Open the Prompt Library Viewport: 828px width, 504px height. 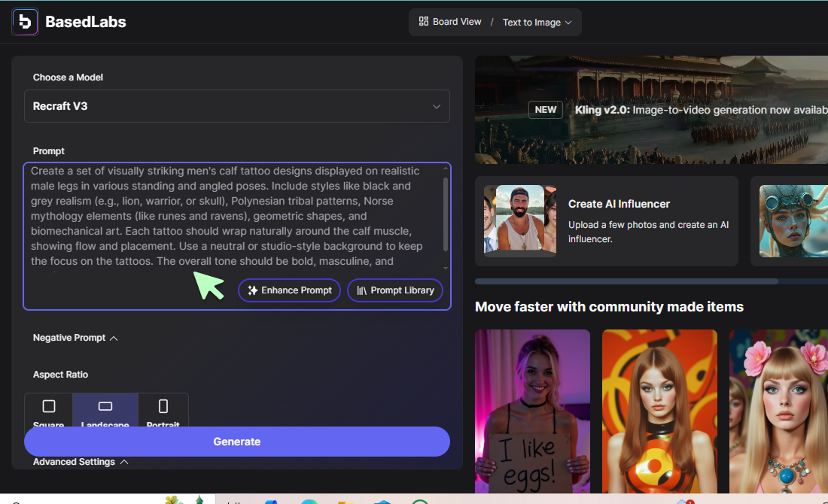pos(395,290)
